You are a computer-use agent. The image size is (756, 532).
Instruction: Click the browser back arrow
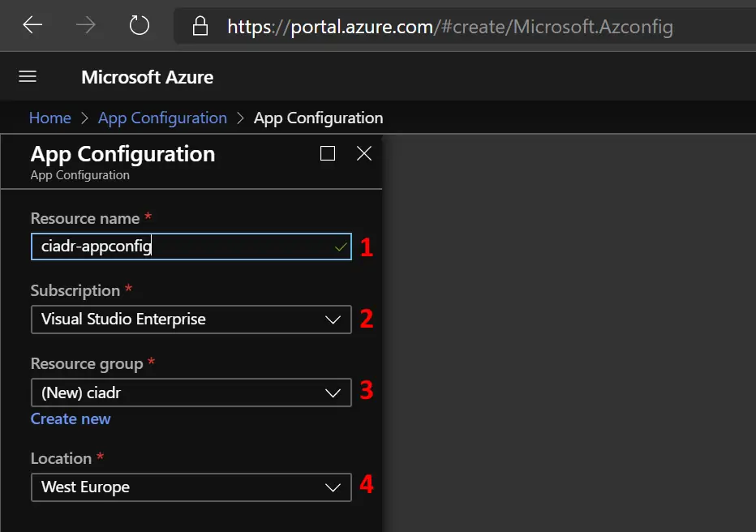[32, 25]
